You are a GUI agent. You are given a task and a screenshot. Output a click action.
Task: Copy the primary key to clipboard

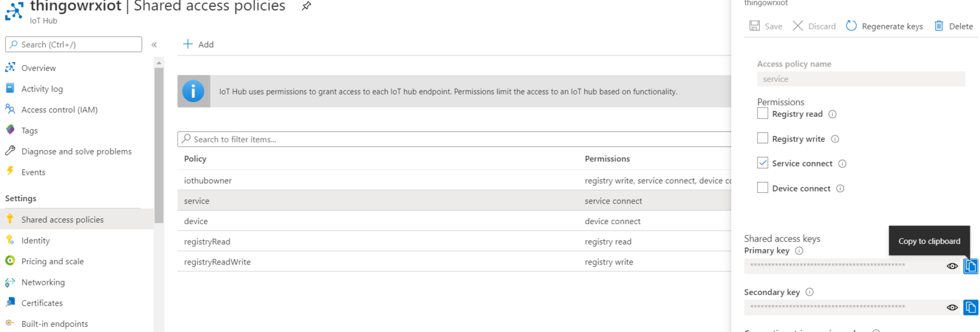click(970, 266)
